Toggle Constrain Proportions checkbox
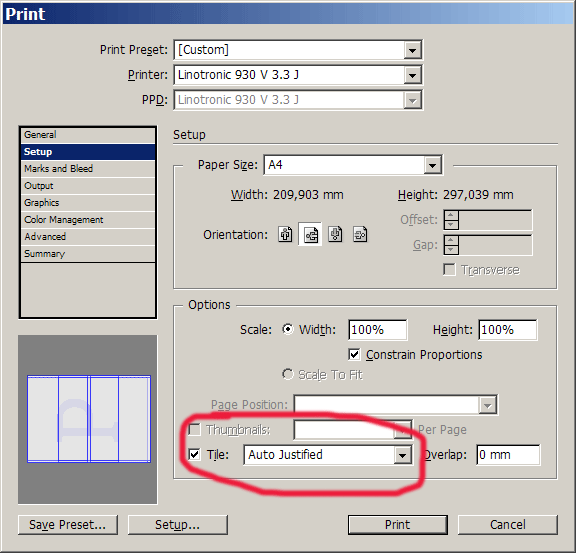Viewport: 576px width, 553px height. (354, 355)
